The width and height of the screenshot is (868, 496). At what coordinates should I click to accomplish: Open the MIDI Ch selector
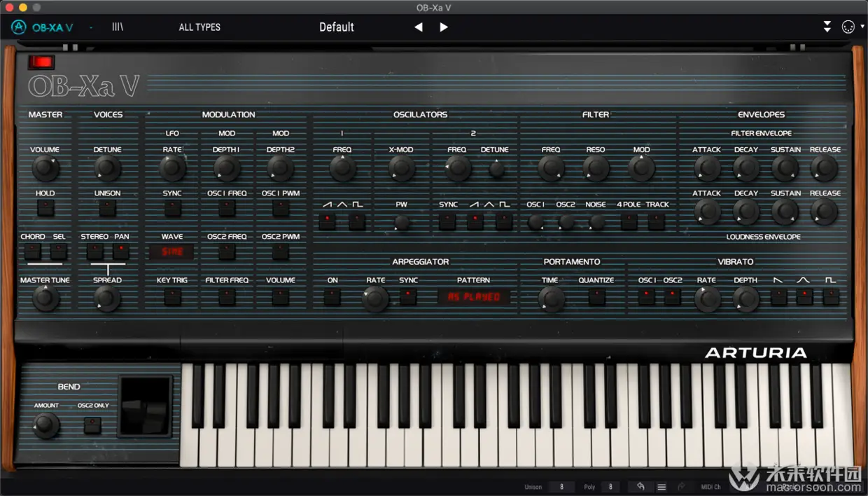[x=749, y=487]
